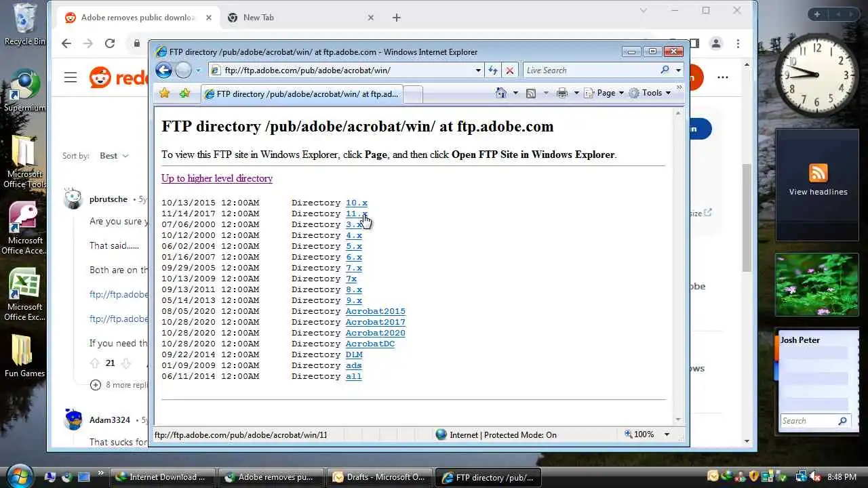The image size is (868, 488).
Task: Open the 9.x directory link
Action: coord(354,300)
